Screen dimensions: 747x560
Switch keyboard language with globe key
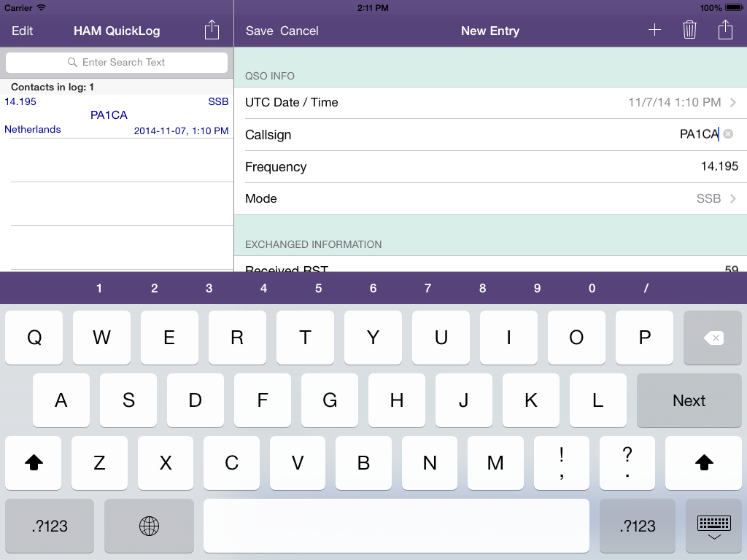149,526
